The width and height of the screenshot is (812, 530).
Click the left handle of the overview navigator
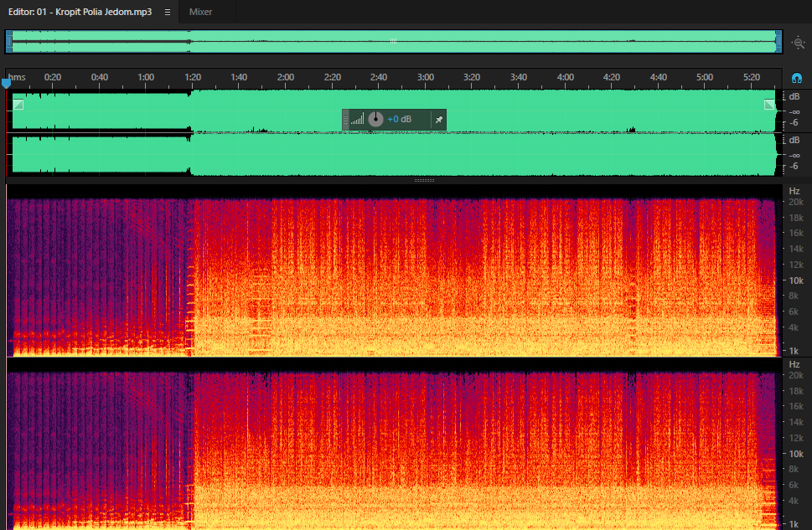[9, 41]
